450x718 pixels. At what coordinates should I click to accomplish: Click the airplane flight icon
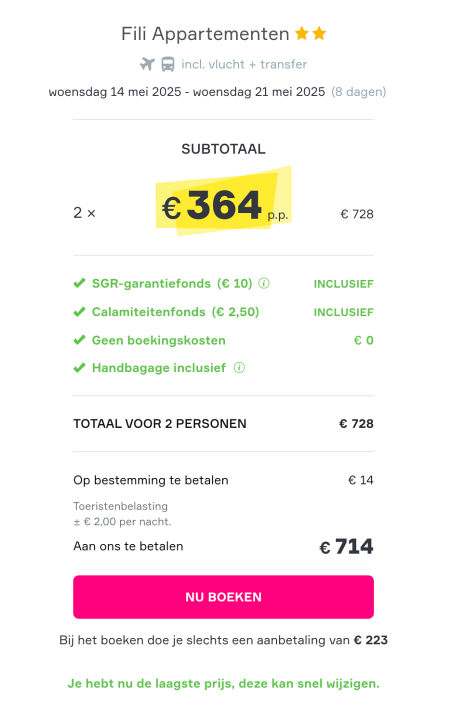pyautogui.click(x=147, y=64)
